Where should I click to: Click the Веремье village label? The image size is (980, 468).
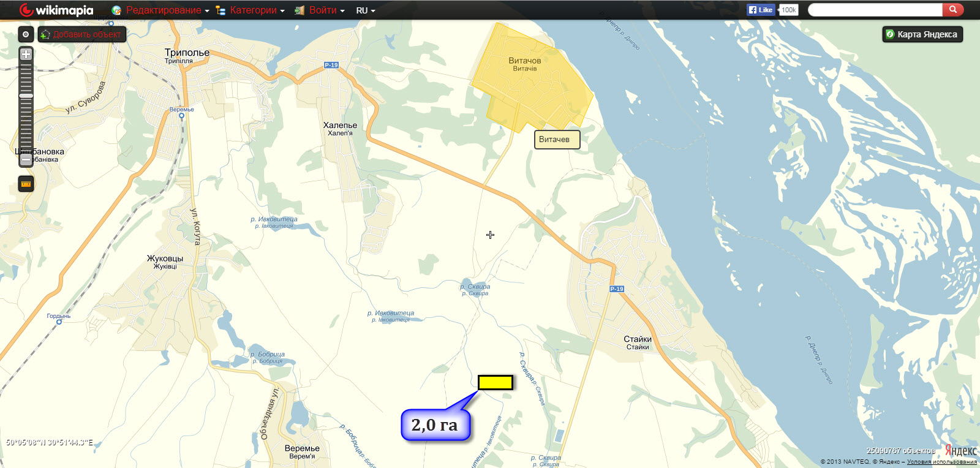[x=302, y=448]
